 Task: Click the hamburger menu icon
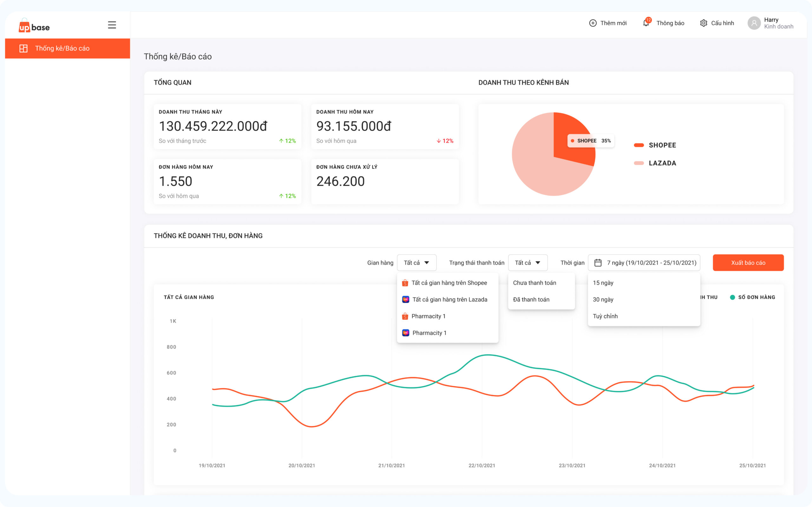tap(112, 25)
